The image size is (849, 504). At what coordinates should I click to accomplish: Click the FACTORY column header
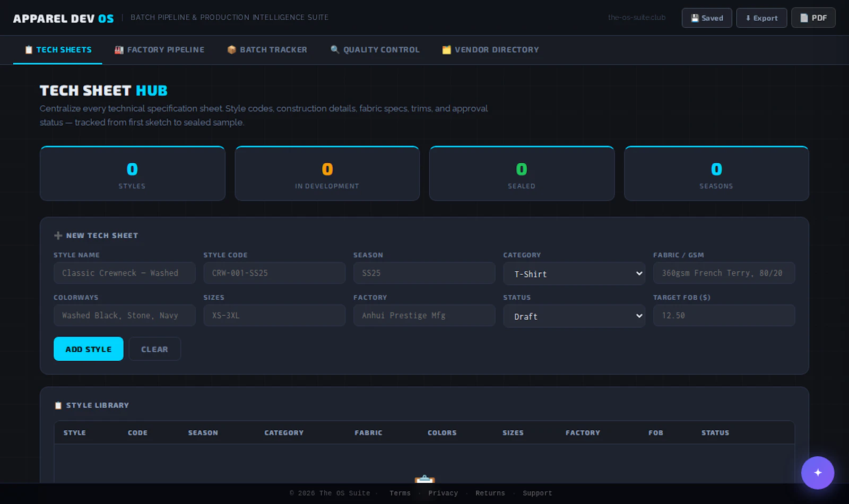583,433
